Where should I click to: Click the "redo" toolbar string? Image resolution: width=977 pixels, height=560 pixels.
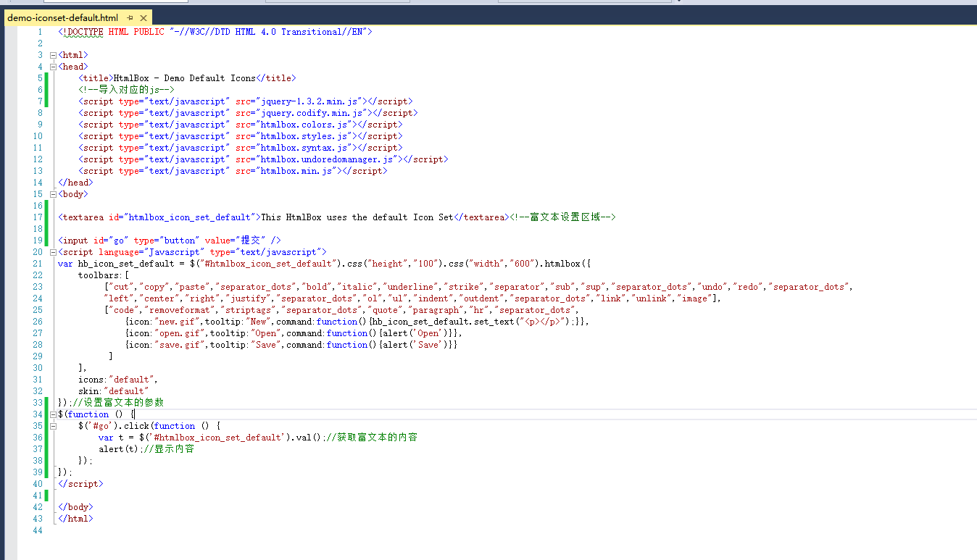coord(748,287)
